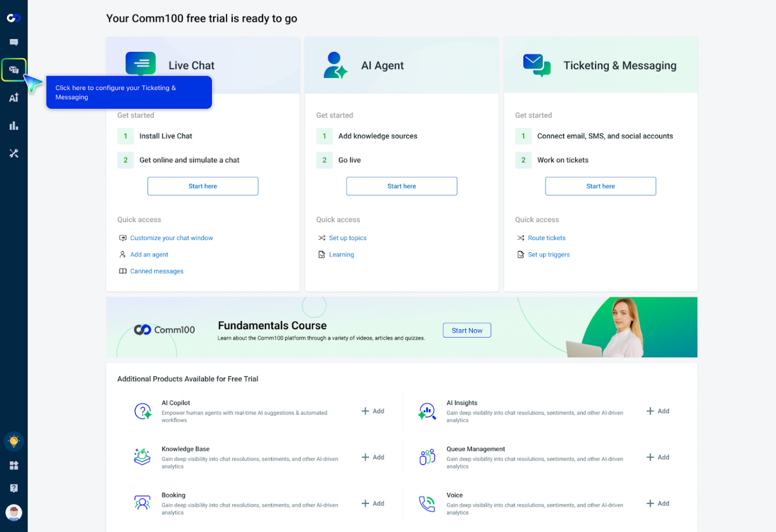The height and width of the screenshot is (532, 776).
Task: Open the Route tickets quick access link
Action: [546, 237]
